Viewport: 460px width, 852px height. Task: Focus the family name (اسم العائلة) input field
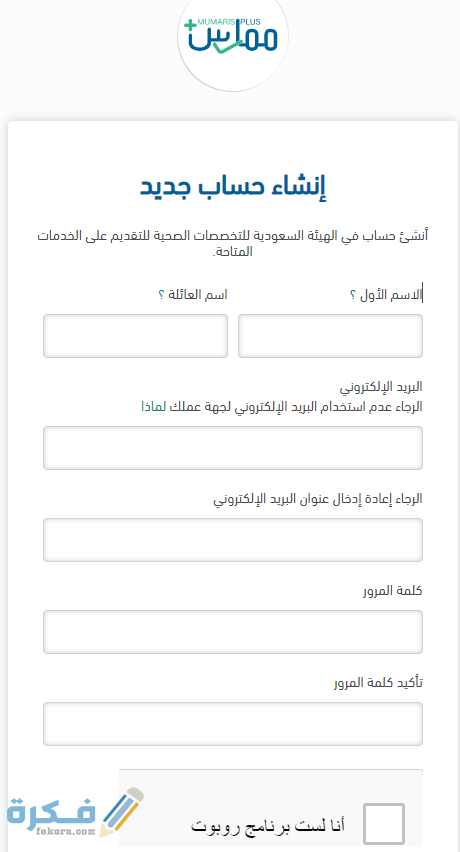(x=135, y=336)
